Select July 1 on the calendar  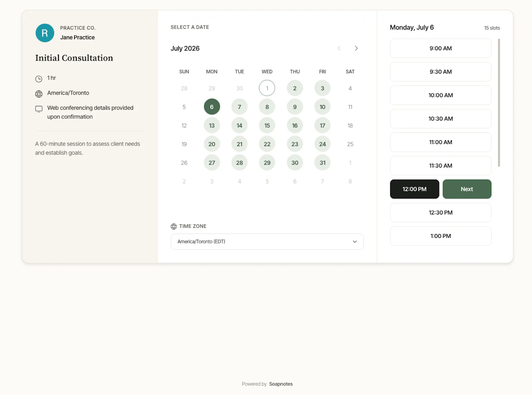267,88
